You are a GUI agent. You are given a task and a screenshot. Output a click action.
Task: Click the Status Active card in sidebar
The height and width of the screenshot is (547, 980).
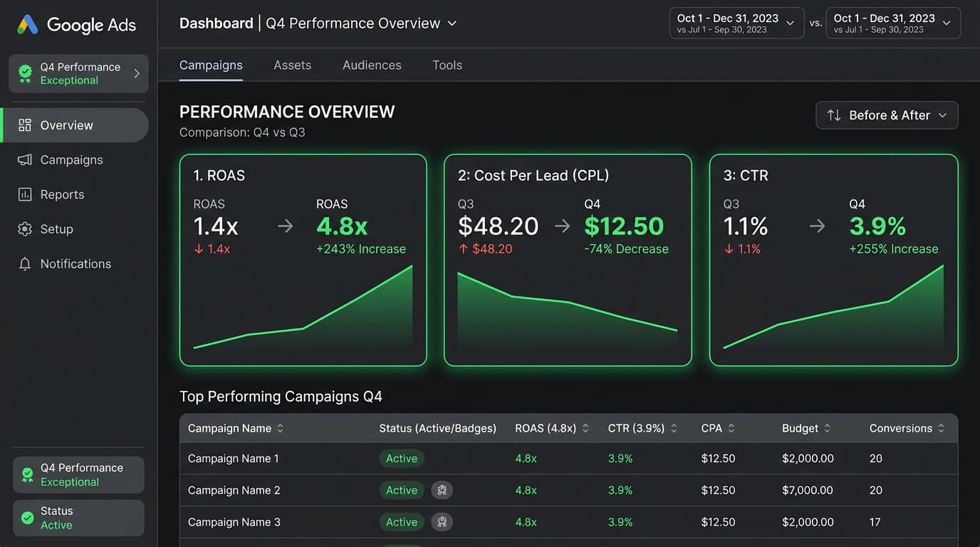point(78,518)
